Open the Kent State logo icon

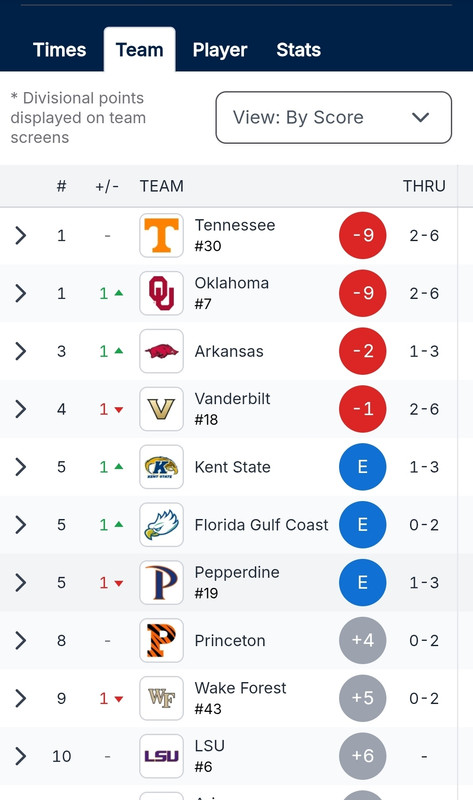point(161,467)
